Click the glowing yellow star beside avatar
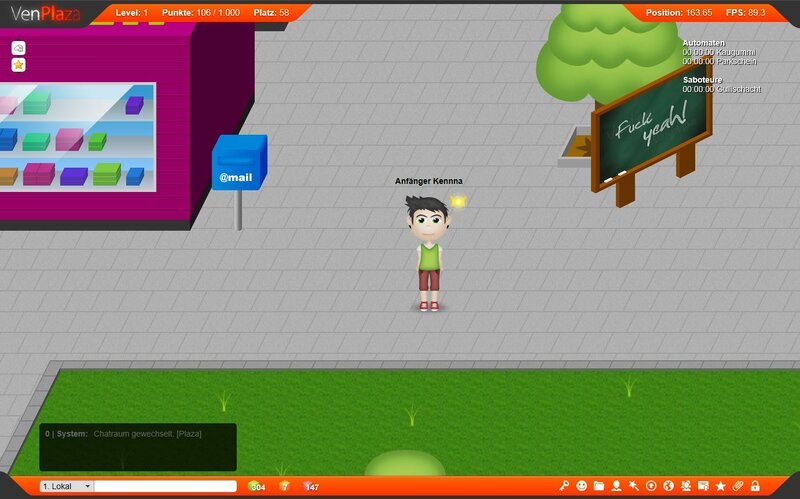 click(x=458, y=202)
